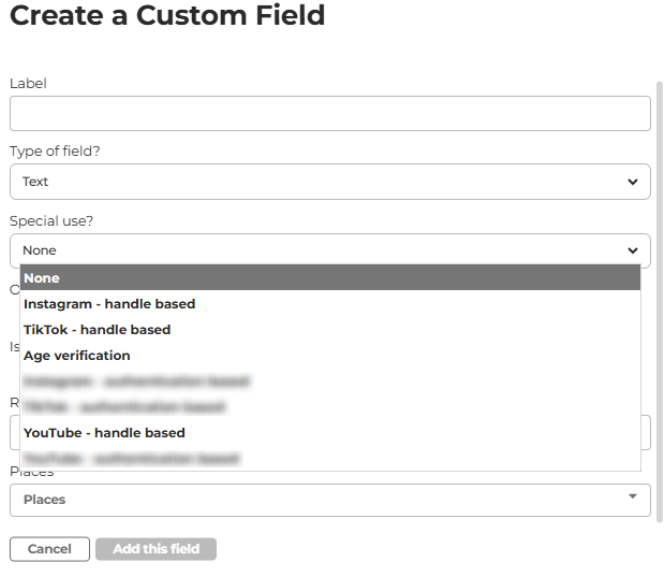This screenshot has height=571, width=669.
Task: Click the Label text input field
Action: pos(330,114)
